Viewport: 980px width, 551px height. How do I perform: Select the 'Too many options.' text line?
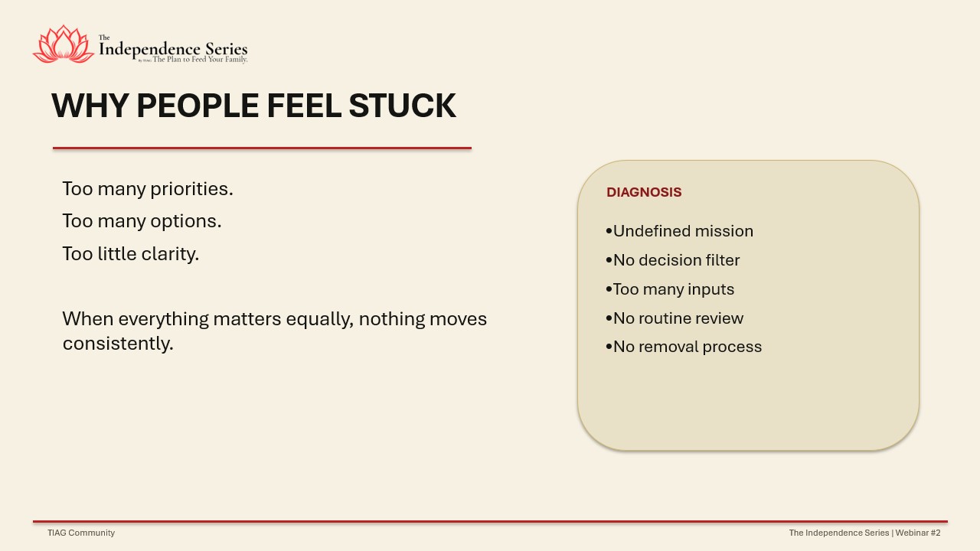(x=142, y=221)
